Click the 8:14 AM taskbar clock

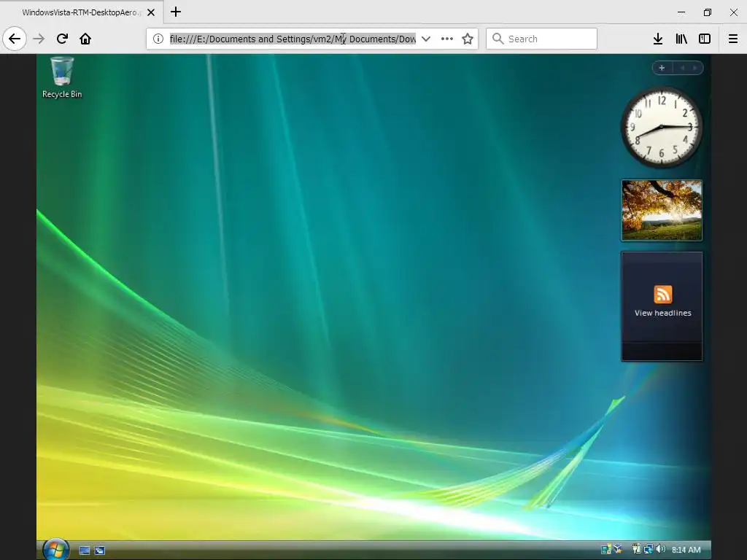click(686, 550)
